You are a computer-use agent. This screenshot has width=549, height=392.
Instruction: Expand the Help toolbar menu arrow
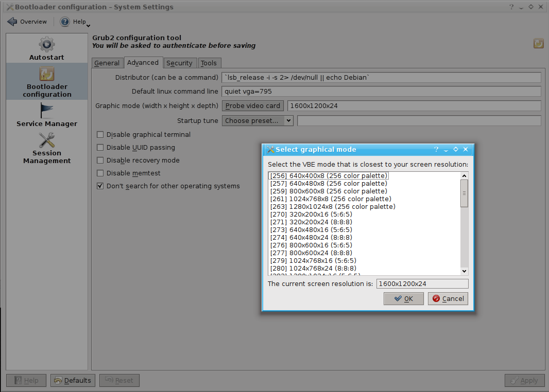tap(88, 26)
